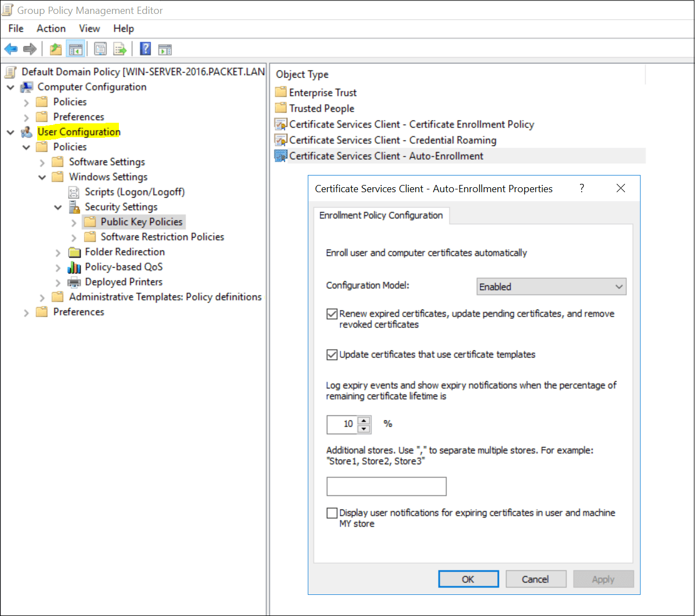Switch to the Enrollment Policy Configuration tab
This screenshot has width=695, height=616.
coord(382,216)
